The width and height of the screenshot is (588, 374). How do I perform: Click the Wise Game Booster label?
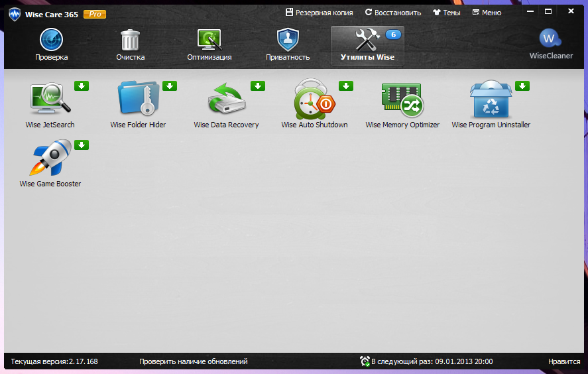coord(50,184)
